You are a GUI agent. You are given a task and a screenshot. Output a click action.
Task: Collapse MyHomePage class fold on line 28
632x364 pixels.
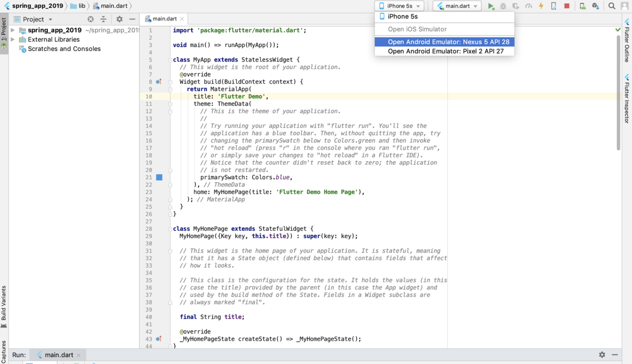[170, 229]
